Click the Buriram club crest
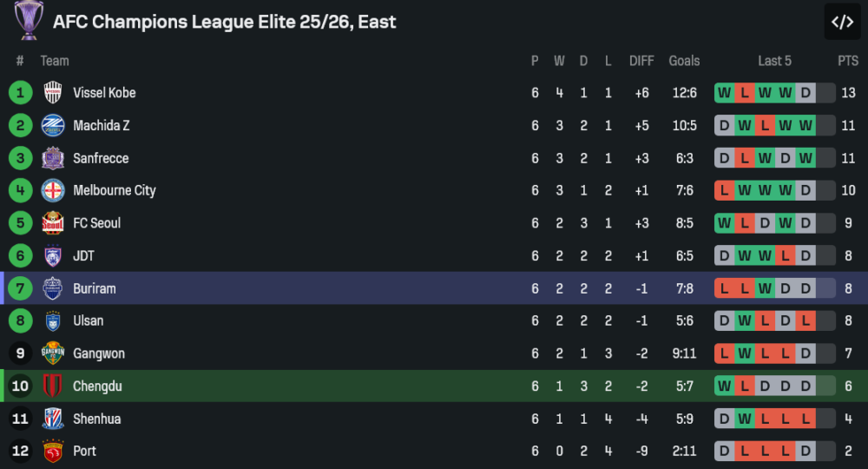 click(53, 288)
